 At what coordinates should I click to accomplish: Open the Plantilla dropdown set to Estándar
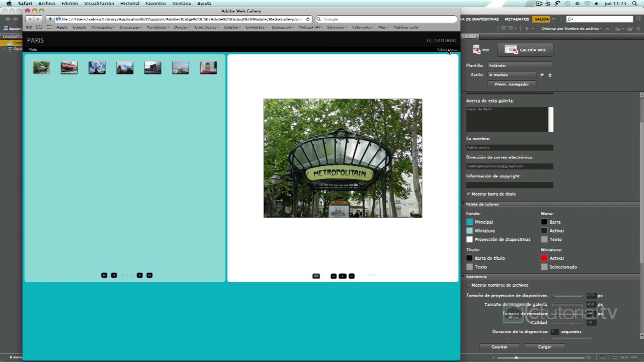pos(520,65)
